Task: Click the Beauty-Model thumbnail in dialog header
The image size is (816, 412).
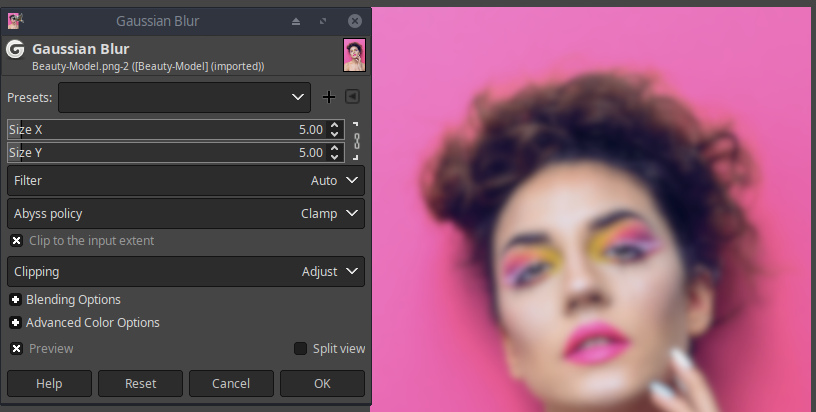Action: tap(354, 55)
